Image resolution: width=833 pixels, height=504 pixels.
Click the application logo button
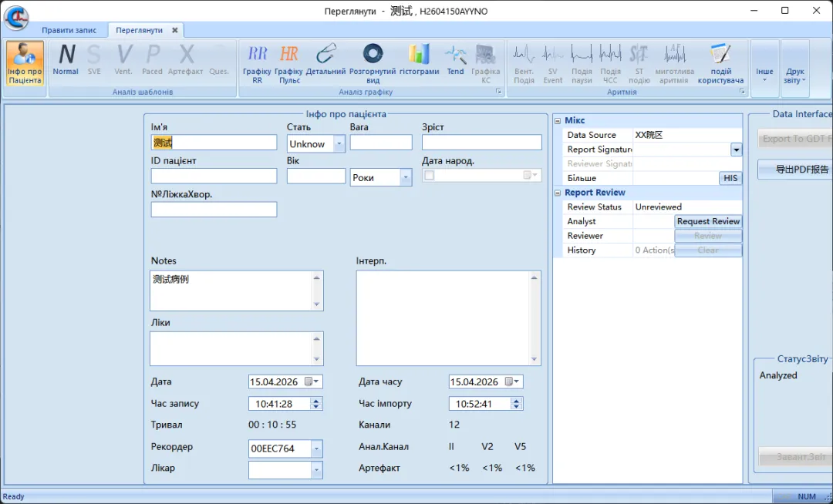[16, 18]
